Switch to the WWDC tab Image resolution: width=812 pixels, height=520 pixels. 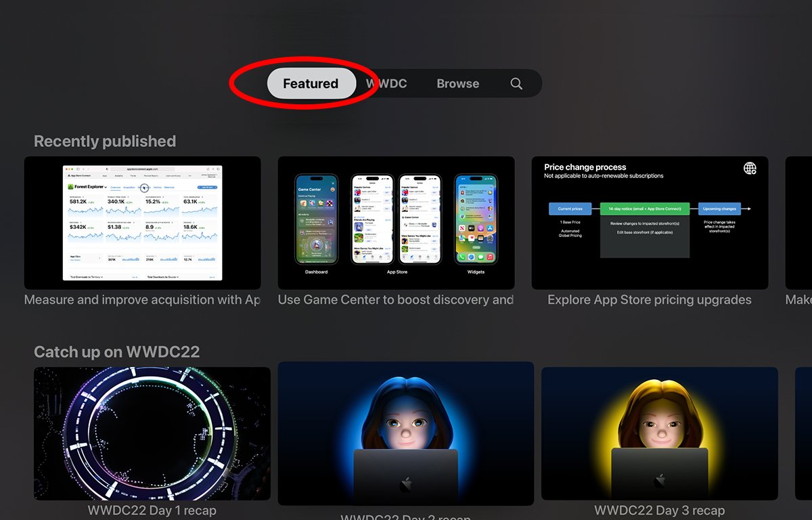pos(387,84)
